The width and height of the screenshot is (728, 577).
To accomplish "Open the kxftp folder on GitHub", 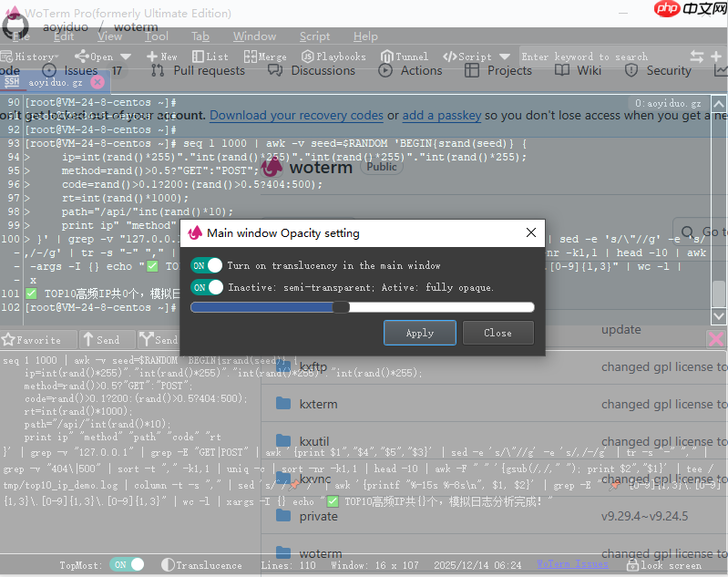I will click(313, 366).
